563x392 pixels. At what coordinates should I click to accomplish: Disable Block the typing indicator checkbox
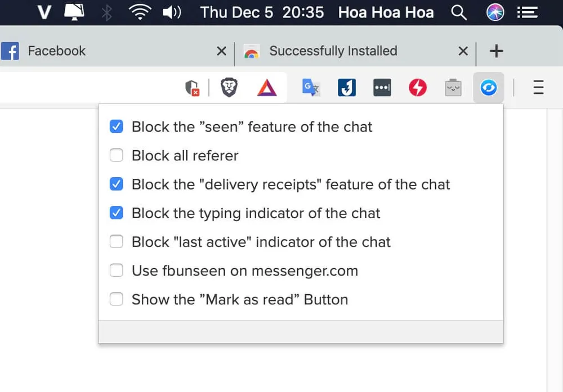click(117, 213)
